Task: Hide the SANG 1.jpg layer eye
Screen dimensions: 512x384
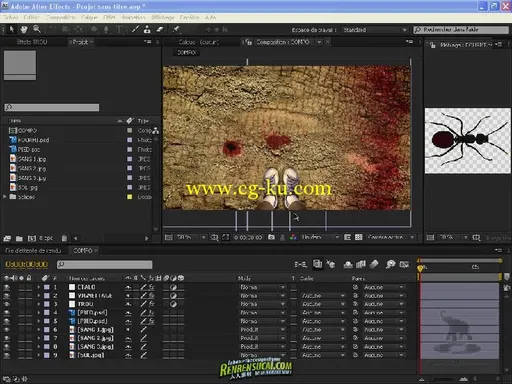Action: [x=7, y=330]
